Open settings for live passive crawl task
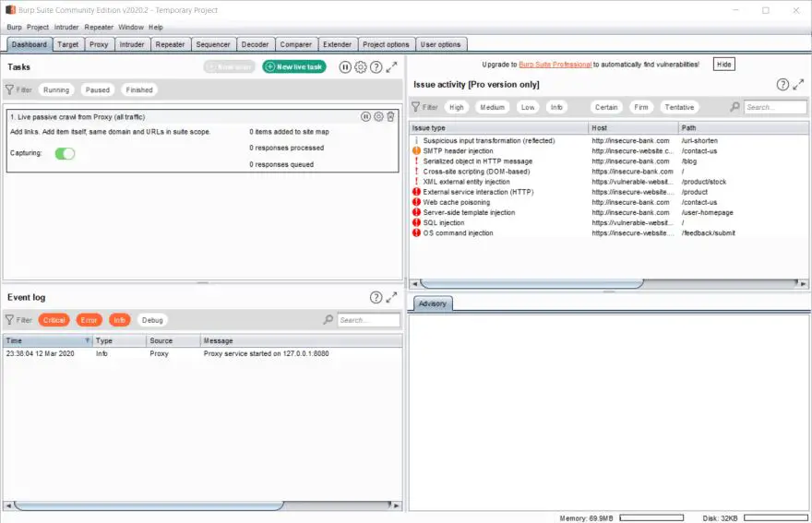 coord(378,117)
